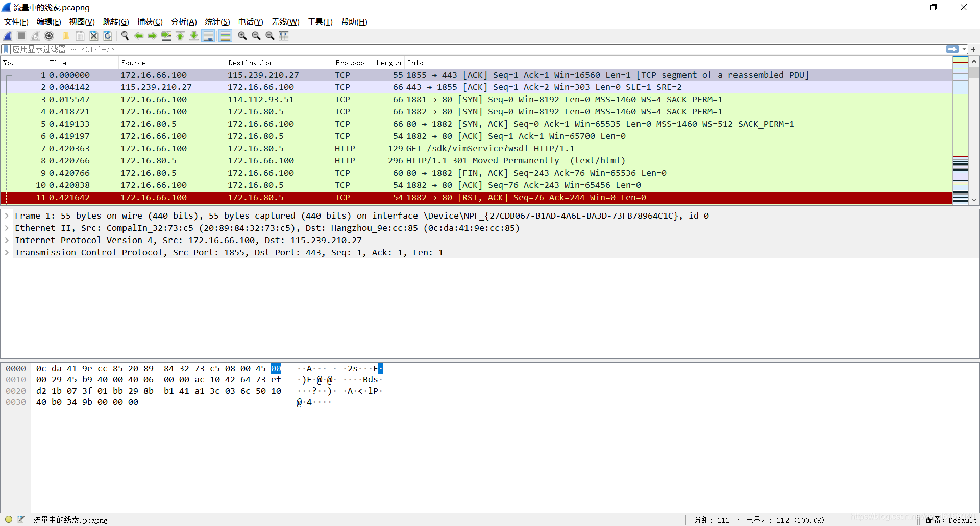The width and height of the screenshot is (980, 526).
Task: Open the recent filters dropdown arrow
Action: [x=964, y=49]
